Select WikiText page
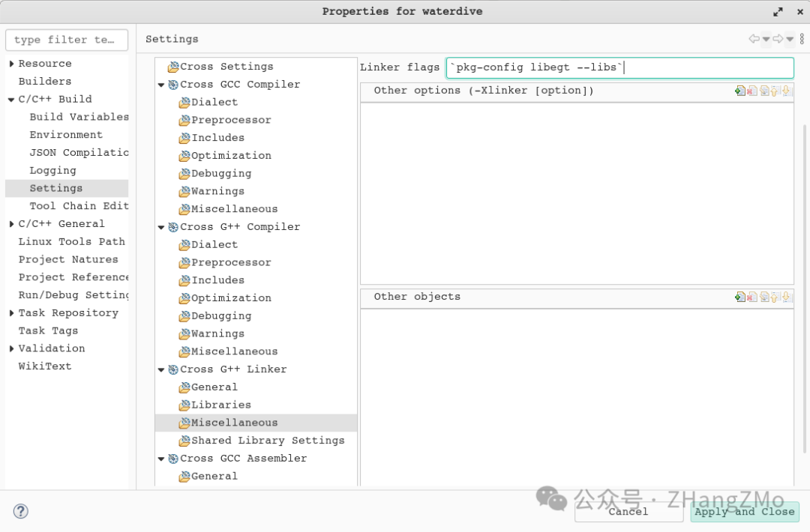The width and height of the screenshot is (810, 532). 45,366
